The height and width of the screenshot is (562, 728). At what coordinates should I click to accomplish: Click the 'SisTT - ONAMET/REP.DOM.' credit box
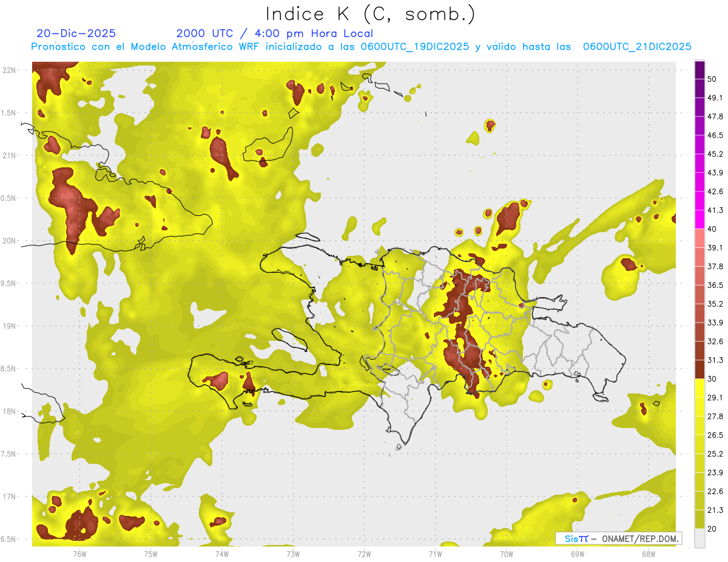click(619, 538)
